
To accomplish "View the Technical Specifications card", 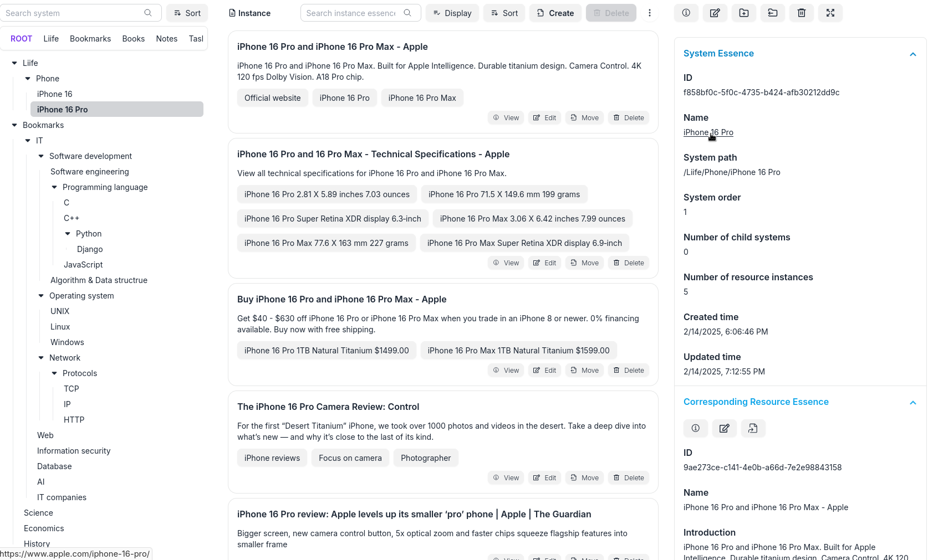I will point(506,263).
